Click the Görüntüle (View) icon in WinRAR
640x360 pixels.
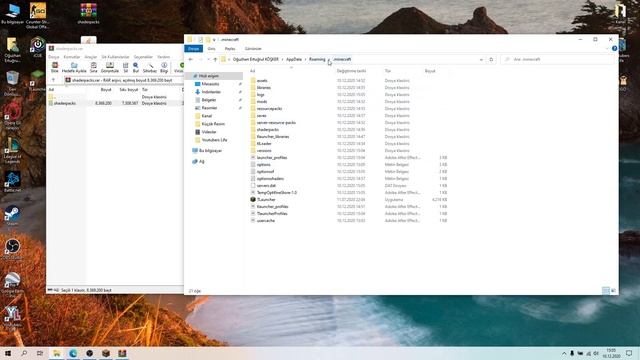click(110, 67)
